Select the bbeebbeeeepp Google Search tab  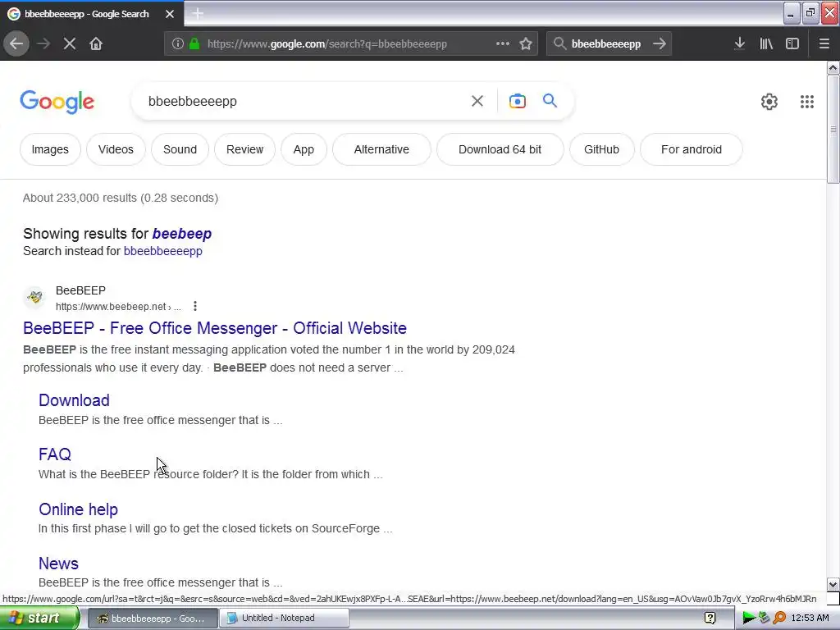pyautogui.click(x=92, y=14)
